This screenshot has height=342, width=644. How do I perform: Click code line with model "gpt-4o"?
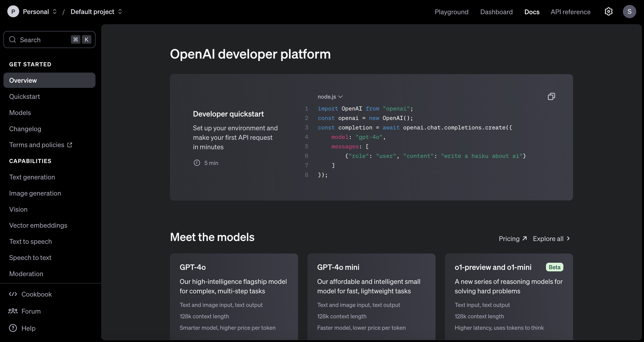pos(358,137)
